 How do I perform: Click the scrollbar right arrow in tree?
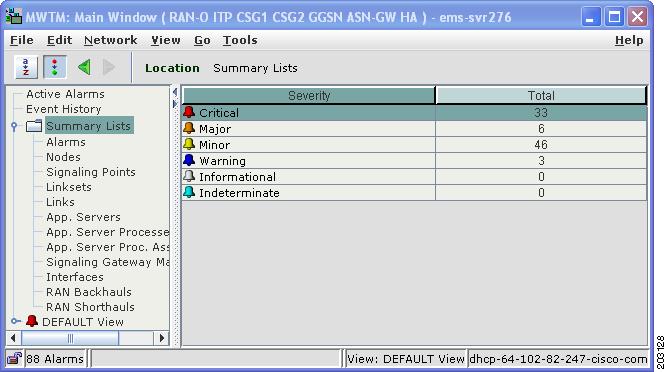pyautogui.click(x=161, y=338)
